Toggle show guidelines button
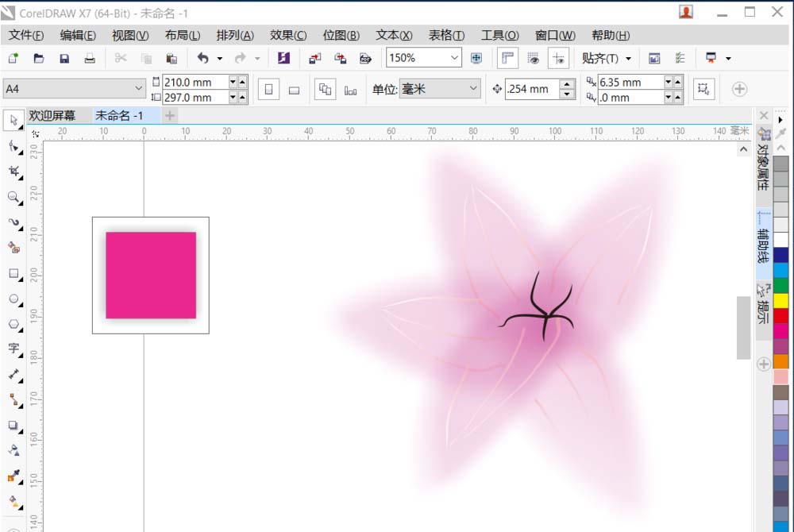Image resolution: width=794 pixels, height=532 pixels. pos(558,58)
